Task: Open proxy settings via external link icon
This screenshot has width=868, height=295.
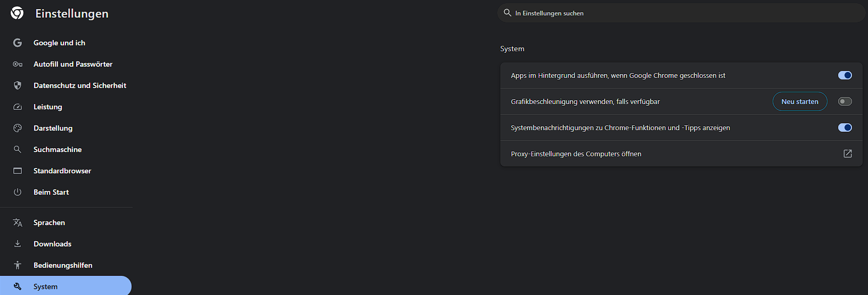Action: point(847,154)
